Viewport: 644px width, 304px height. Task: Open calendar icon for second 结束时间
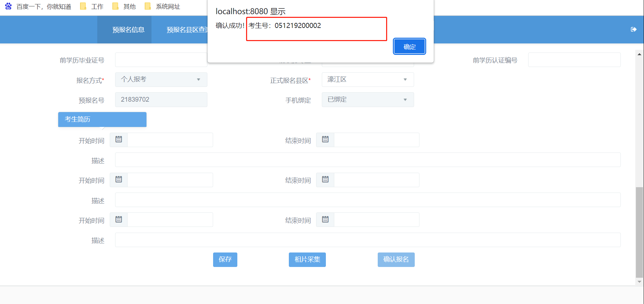click(x=325, y=180)
